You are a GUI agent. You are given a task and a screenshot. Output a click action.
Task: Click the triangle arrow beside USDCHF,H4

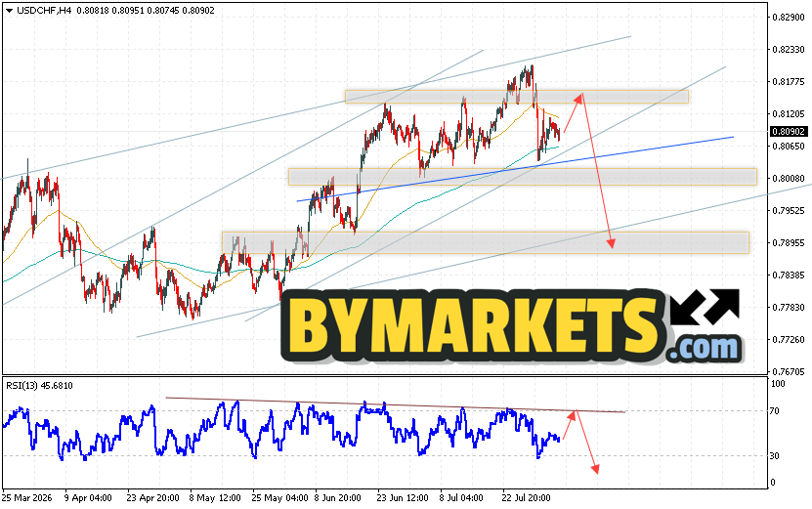10,11
